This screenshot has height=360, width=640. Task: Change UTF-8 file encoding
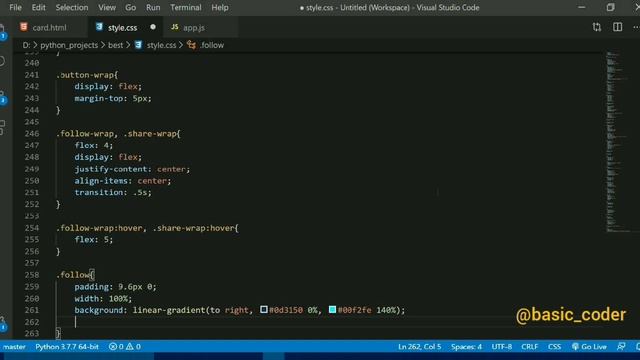click(502, 347)
